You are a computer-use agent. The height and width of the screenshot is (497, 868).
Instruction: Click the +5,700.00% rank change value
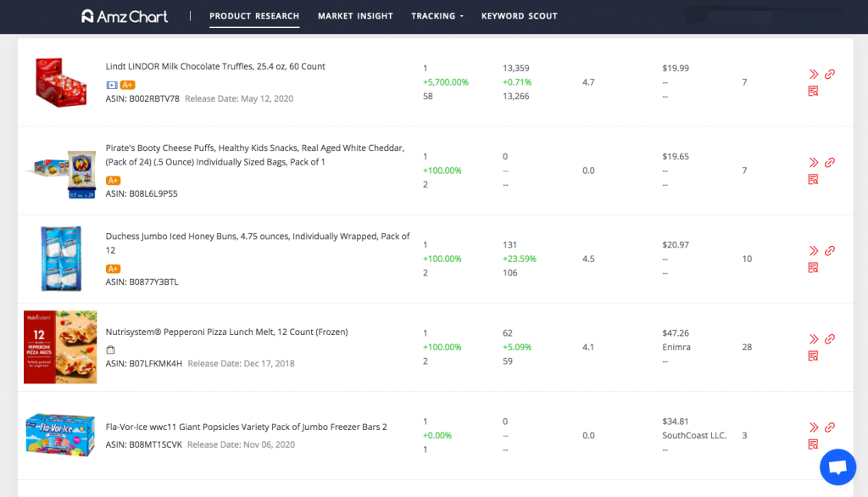click(446, 82)
